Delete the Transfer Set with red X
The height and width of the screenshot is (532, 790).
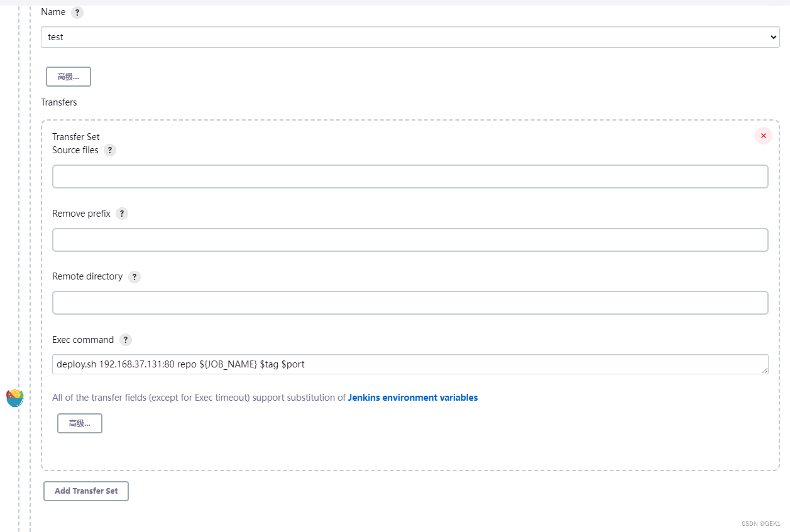[x=764, y=136]
